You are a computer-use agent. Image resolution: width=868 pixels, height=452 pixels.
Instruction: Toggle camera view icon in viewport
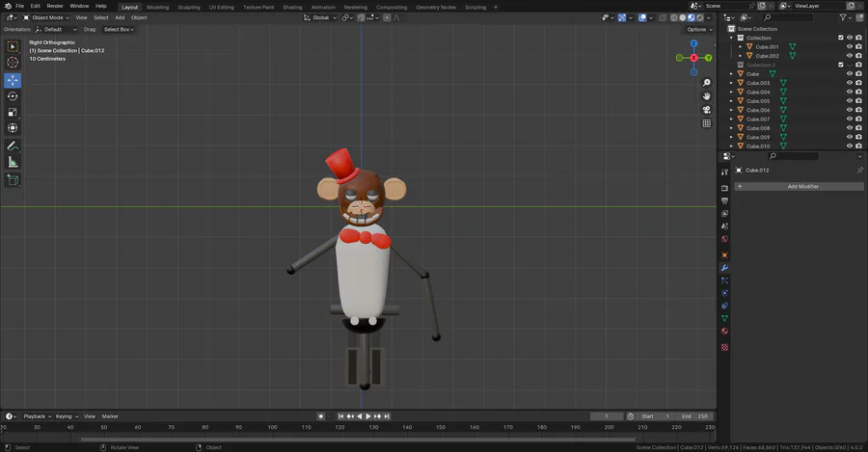706,110
